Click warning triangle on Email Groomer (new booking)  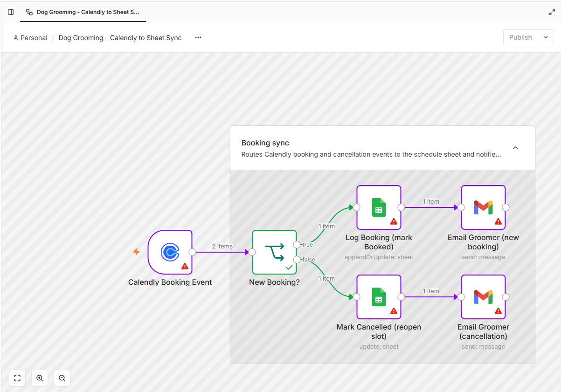(498, 222)
